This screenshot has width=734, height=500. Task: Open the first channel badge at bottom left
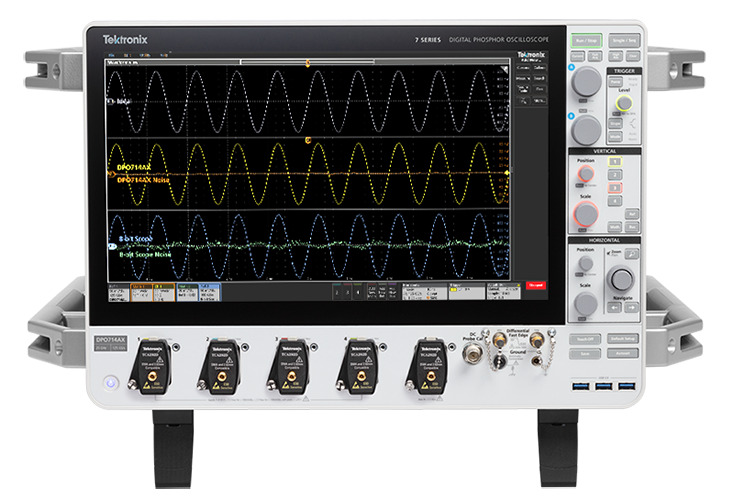tap(118, 293)
